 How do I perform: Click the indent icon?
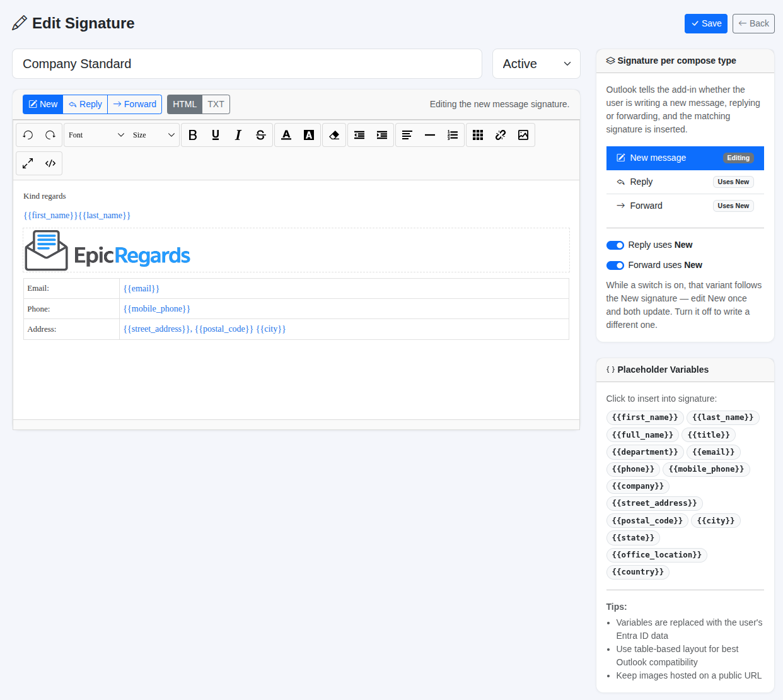[x=382, y=135]
